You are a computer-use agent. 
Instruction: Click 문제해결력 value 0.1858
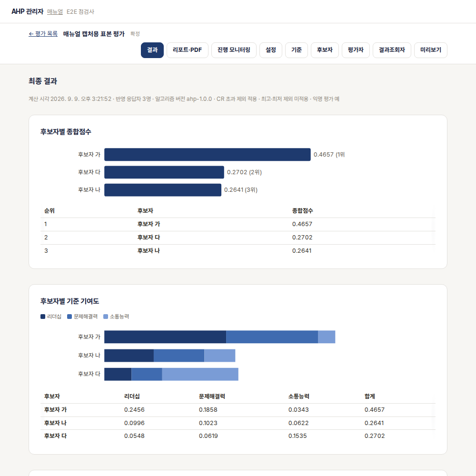tap(208, 410)
